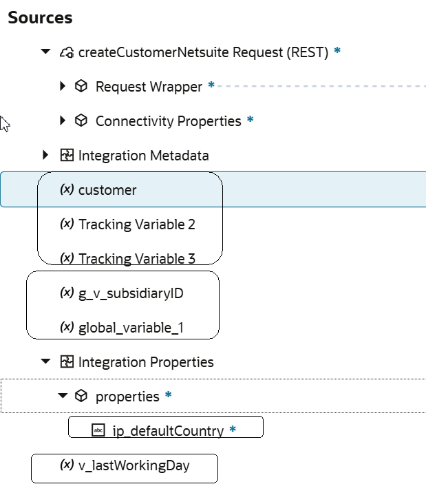Select the Tracking Variable 2 item

[x=137, y=224]
